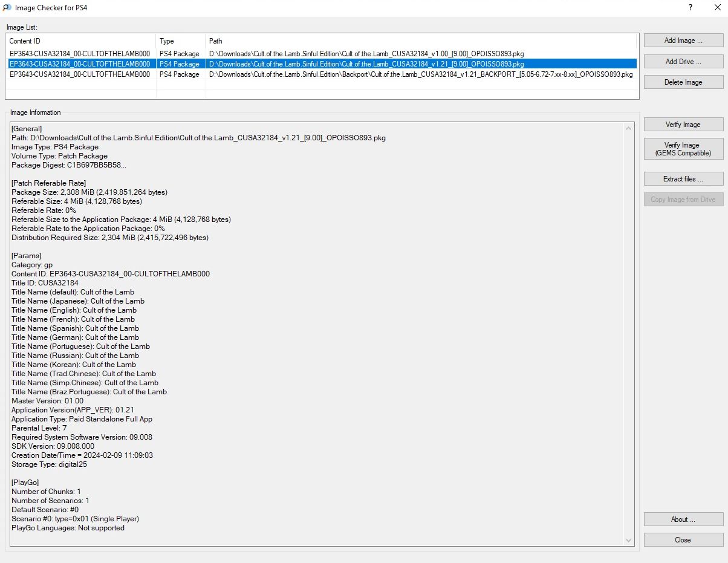Viewport: 728px width, 563px height.
Task: Click the Package Digest line in info text
Action: (x=69, y=165)
